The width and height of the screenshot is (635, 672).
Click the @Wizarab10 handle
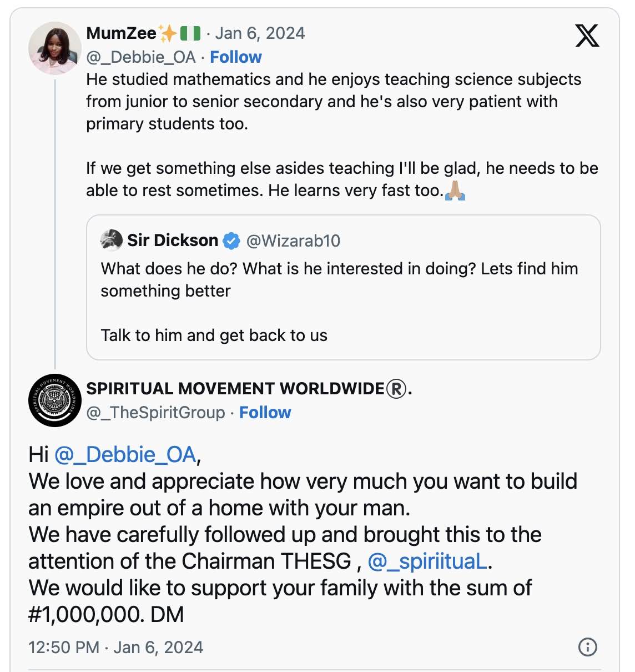tap(293, 240)
